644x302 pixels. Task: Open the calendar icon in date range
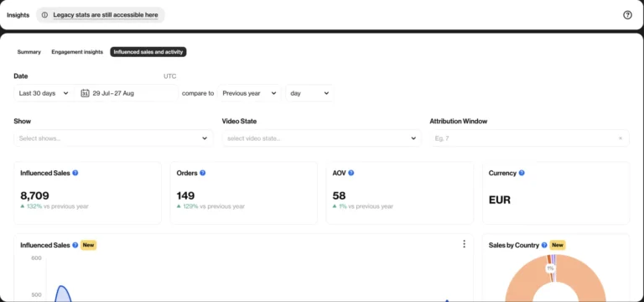click(x=85, y=93)
